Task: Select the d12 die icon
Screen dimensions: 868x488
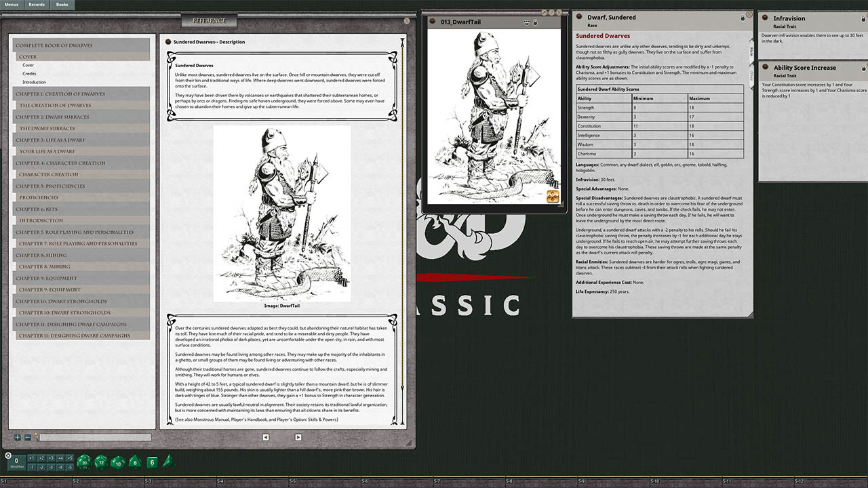Action: click(x=100, y=462)
